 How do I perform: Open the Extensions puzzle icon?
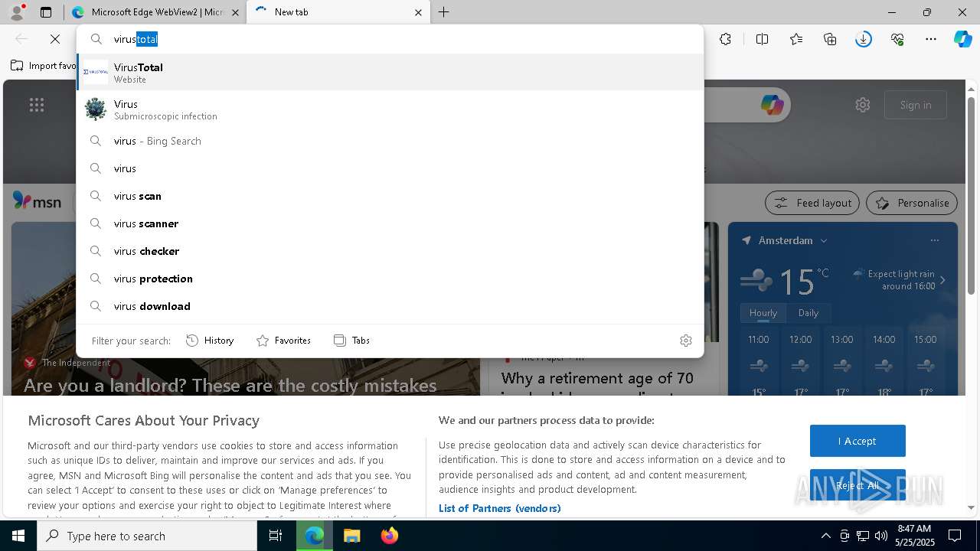725,39
